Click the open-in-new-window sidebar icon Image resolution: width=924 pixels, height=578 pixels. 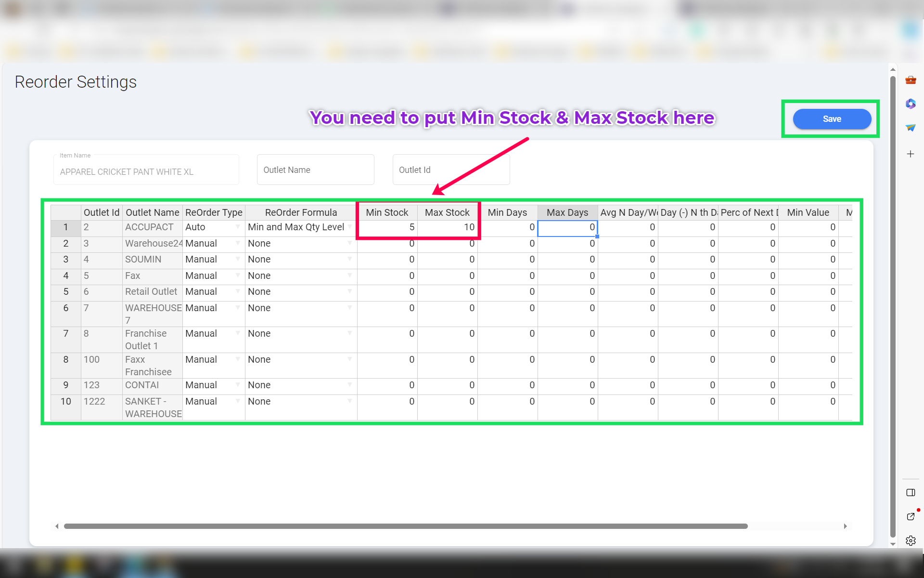[911, 516]
